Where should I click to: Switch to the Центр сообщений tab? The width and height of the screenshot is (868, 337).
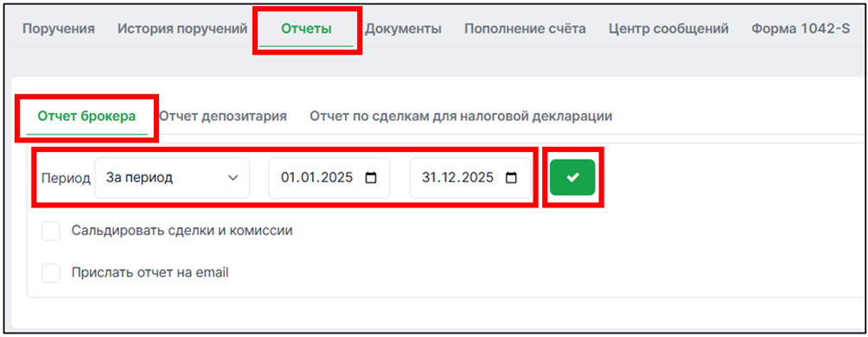[x=668, y=29]
